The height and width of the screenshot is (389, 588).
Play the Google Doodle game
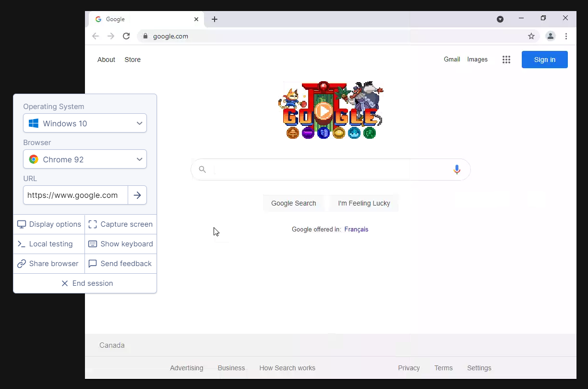click(324, 111)
